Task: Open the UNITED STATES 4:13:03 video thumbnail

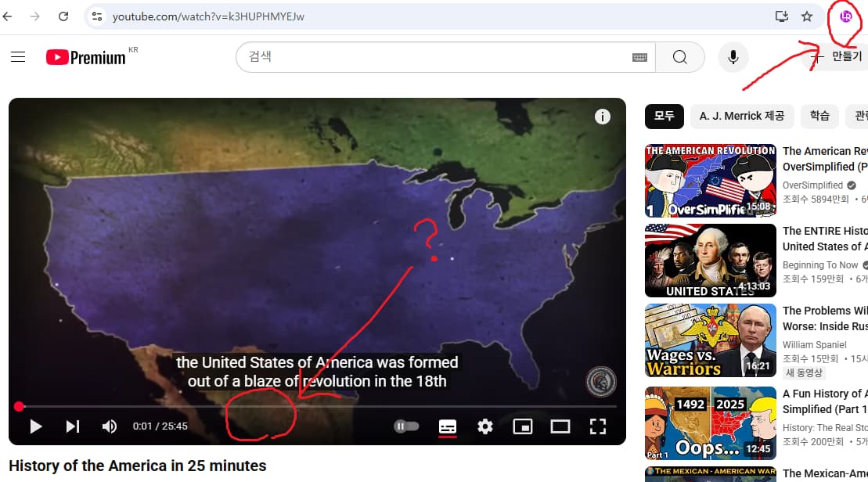Action: (710, 261)
